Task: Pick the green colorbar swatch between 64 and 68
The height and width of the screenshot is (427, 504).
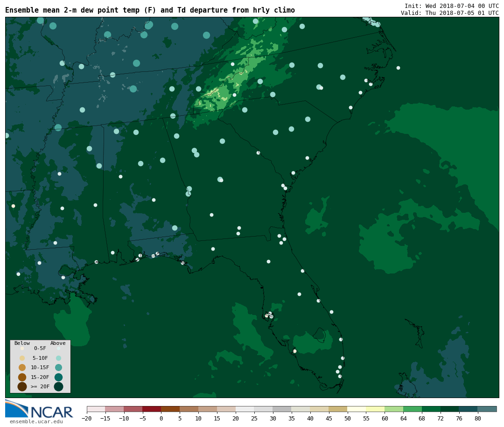Action: coord(413,409)
